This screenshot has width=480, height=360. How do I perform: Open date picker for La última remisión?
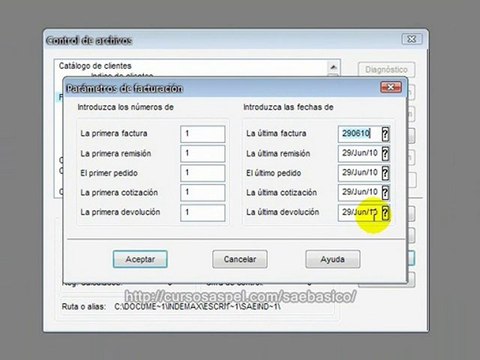point(385,153)
